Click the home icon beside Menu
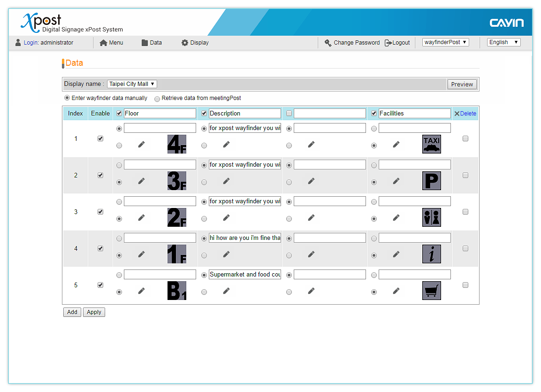The width and height of the screenshot is (541, 392). pos(103,42)
